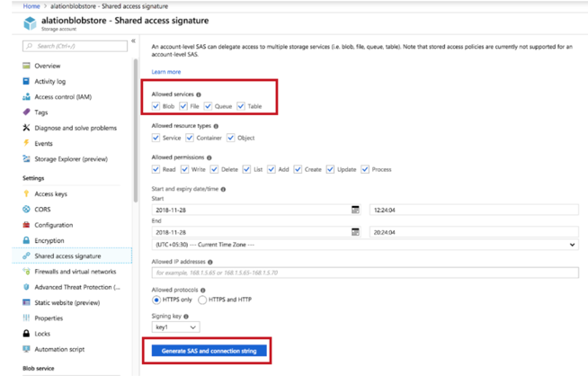Click the Diagnose and solve problems icon
Image resolution: width=588 pixels, height=376 pixels.
pos(26,128)
